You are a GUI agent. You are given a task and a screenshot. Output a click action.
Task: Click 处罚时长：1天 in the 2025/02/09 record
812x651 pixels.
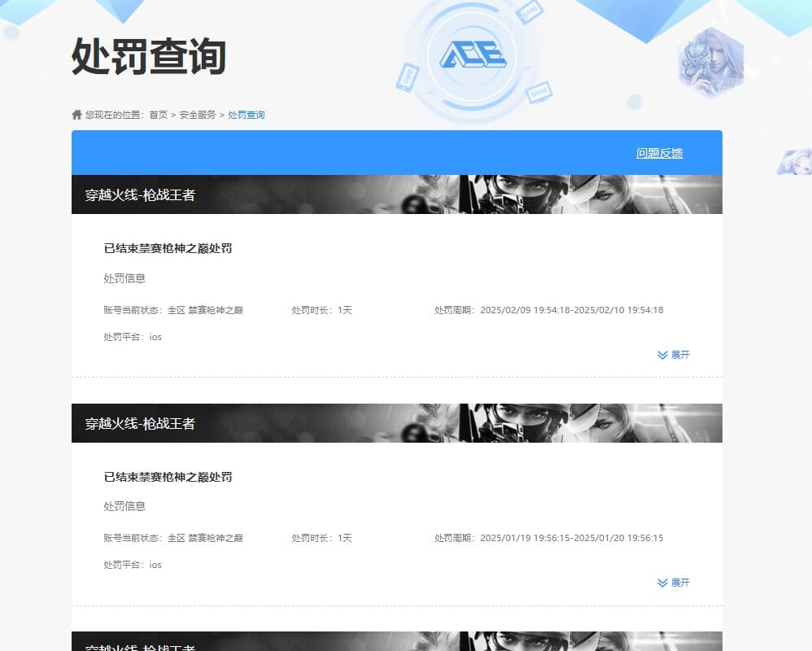coord(321,310)
